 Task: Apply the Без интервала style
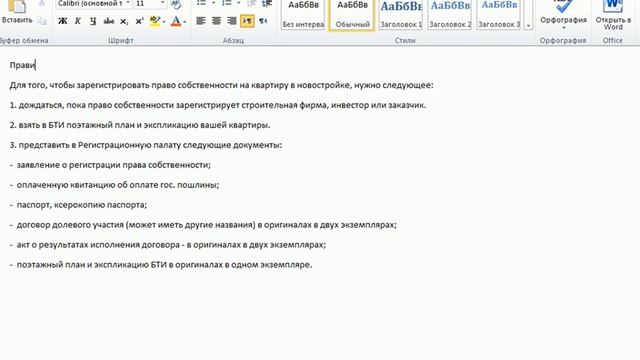(x=303, y=14)
